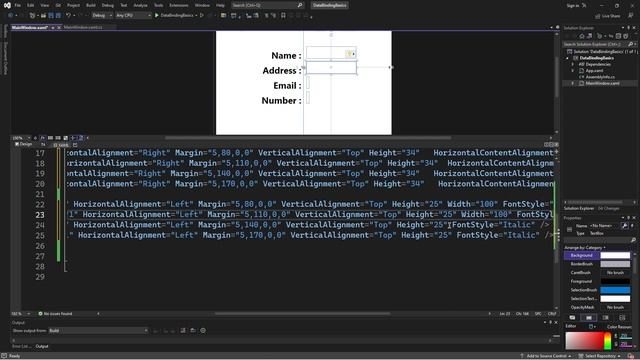Select the Address text box in designer

[331, 67]
